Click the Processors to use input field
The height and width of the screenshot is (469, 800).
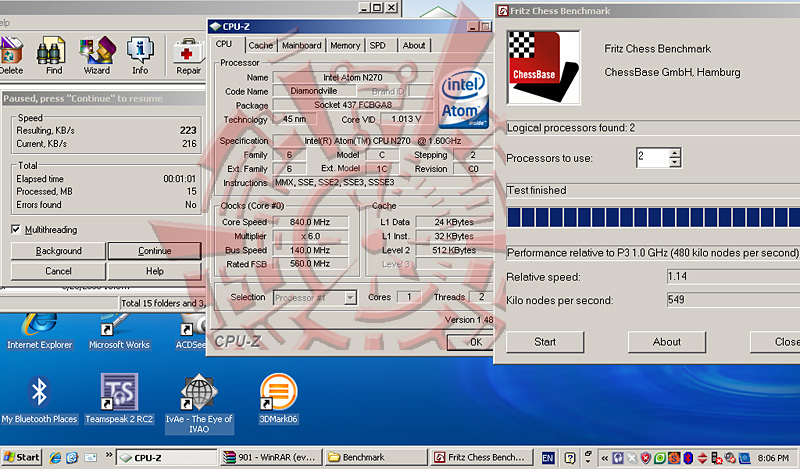point(653,158)
